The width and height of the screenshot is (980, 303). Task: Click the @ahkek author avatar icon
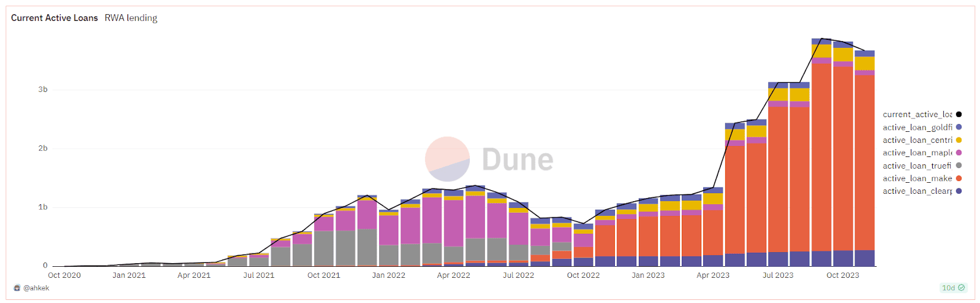point(17,288)
